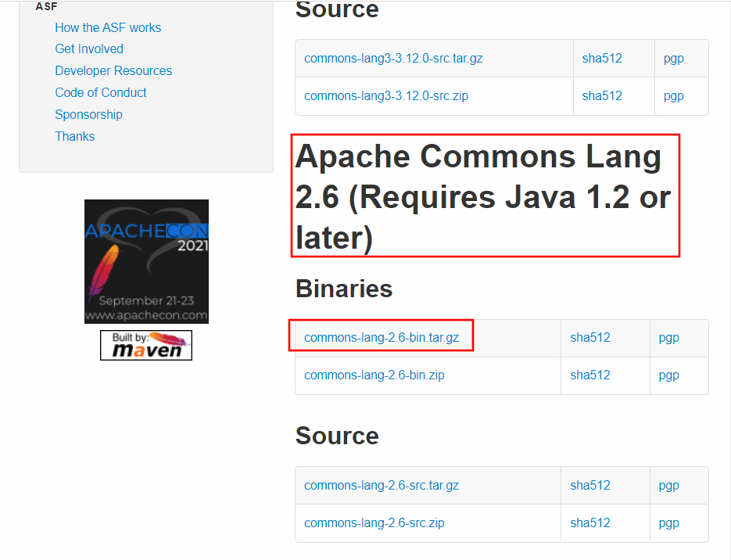Click the Apache Commons Lang 2.6 heading
731x560 pixels.
483,196
